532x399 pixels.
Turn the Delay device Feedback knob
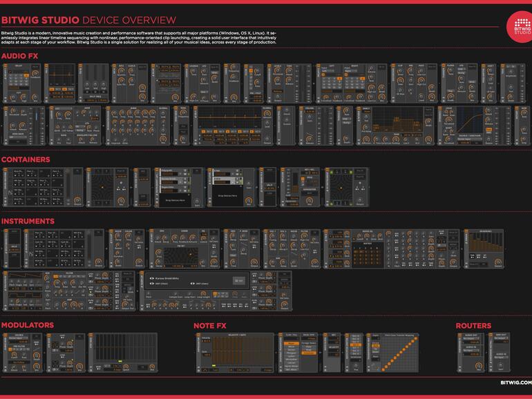pyautogui.click(x=35, y=73)
